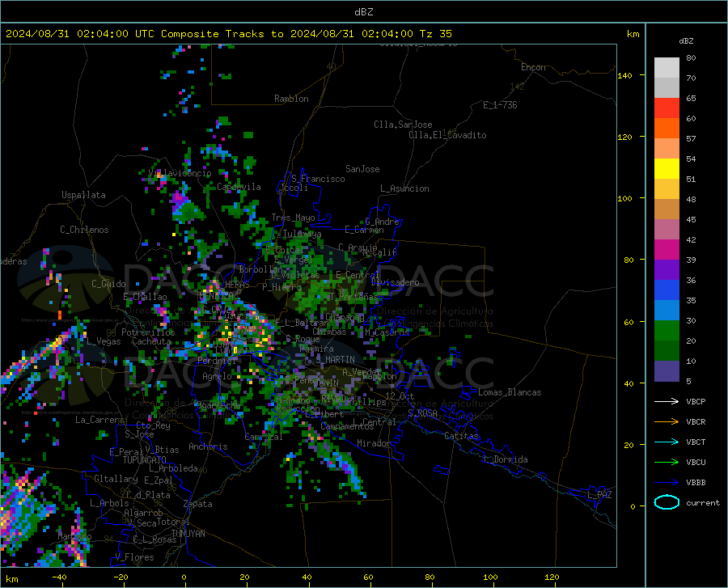Click the 'Tz 35' value in header

click(x=435, y=34)
